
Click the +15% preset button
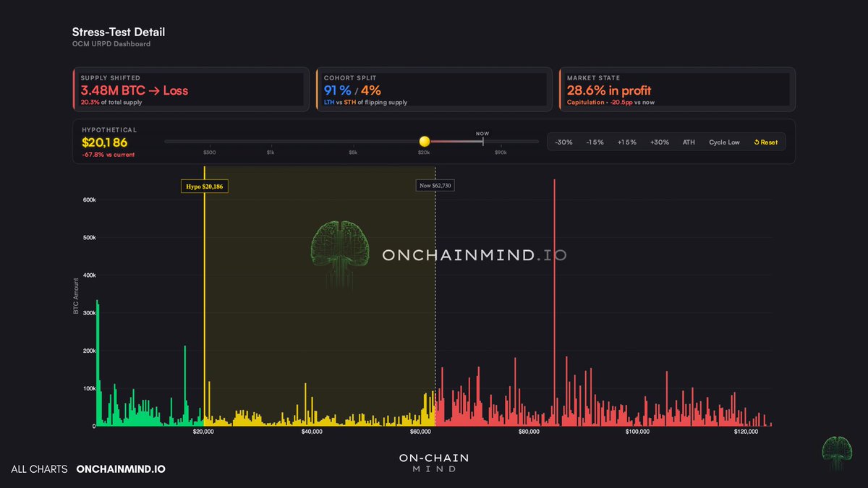[x=627, y=142]
